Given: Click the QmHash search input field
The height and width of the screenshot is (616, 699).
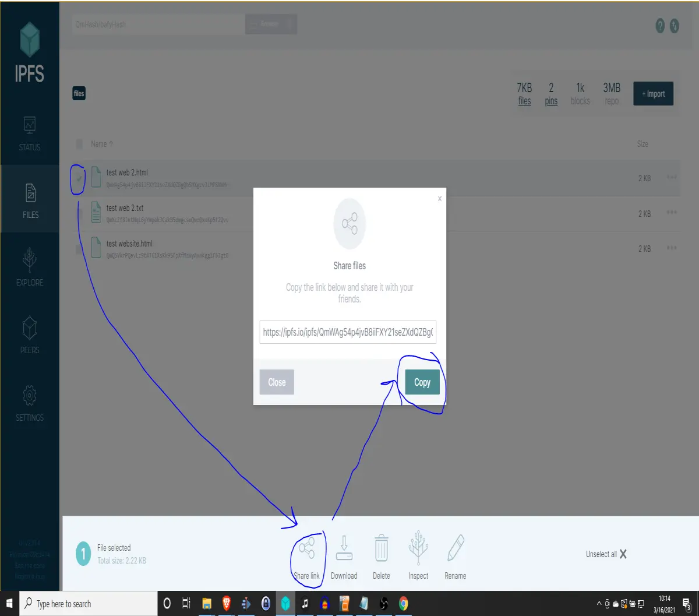Looking at the screenshot, I should (158, 24).
